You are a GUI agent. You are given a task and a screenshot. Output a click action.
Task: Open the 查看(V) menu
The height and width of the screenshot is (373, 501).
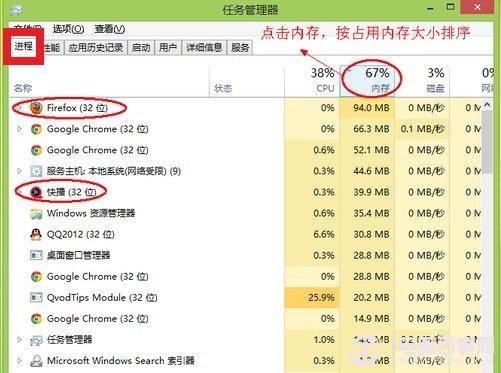click(x=110, y=29)
